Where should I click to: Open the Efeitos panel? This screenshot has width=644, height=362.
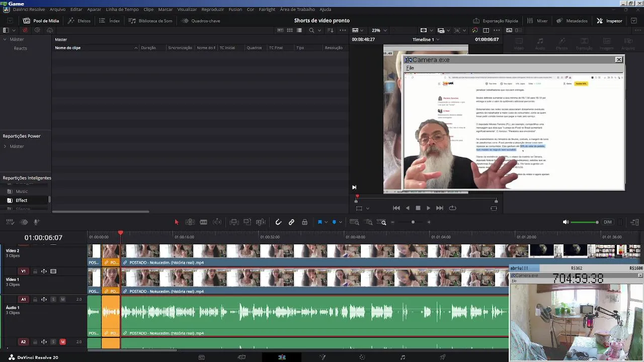tap(79, 21)
